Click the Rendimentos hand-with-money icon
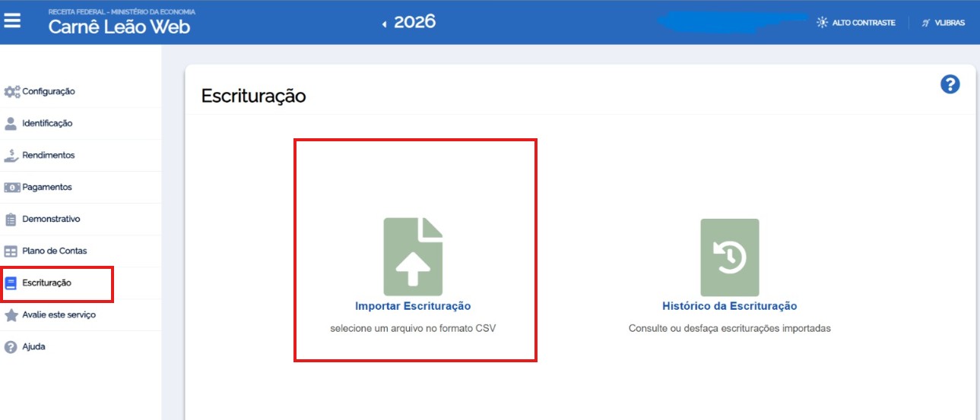The width and height of the screenshot is (980, 420). 11,156
